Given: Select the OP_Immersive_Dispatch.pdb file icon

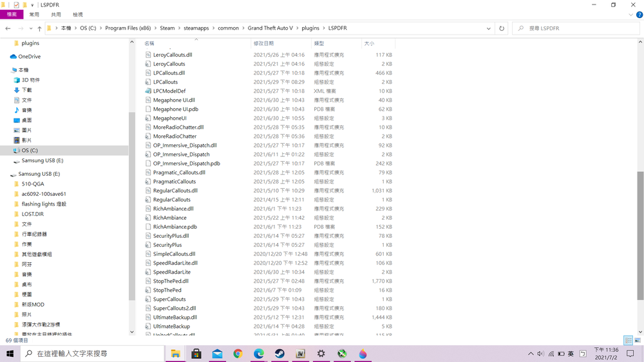Looking at the screenshot, I should coord(148,163).
